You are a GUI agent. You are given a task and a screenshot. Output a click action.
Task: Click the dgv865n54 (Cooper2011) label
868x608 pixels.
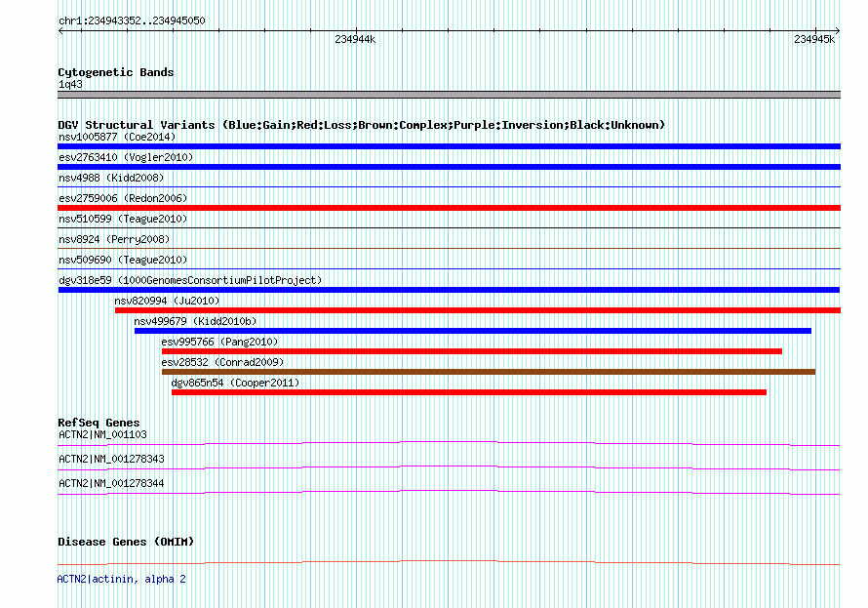click(x=235, y=383)
